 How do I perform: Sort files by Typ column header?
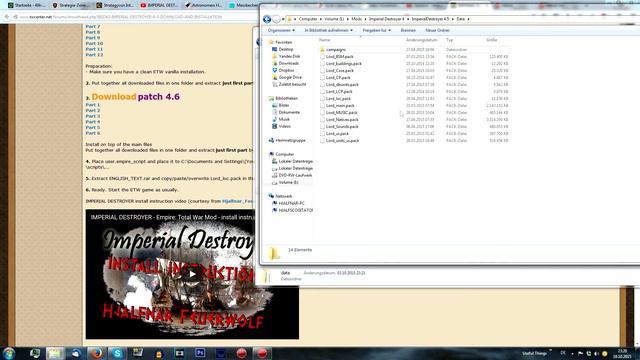click(449, 40)
